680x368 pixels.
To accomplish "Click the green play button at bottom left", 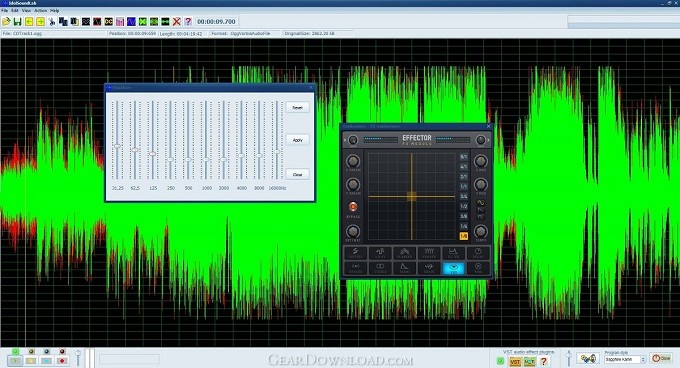I will coord(15,361).
